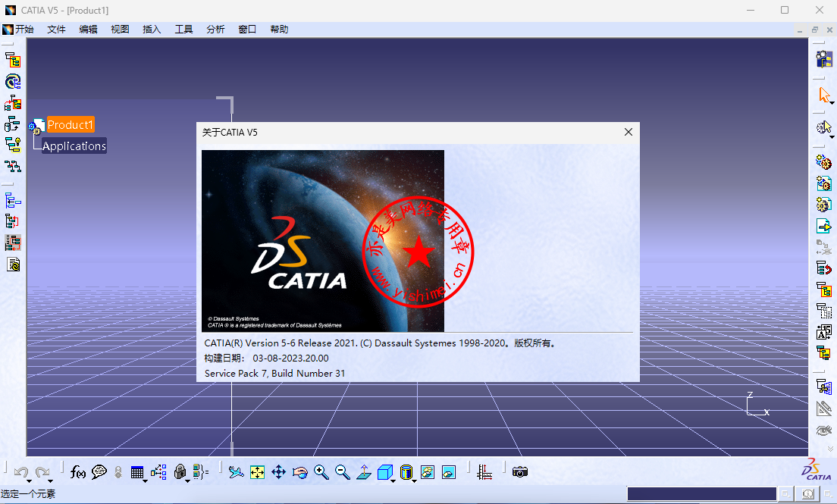Click the equivalent dimensions bracket icon
Viewport: 837px width, 504px height.
coord(201,471)
